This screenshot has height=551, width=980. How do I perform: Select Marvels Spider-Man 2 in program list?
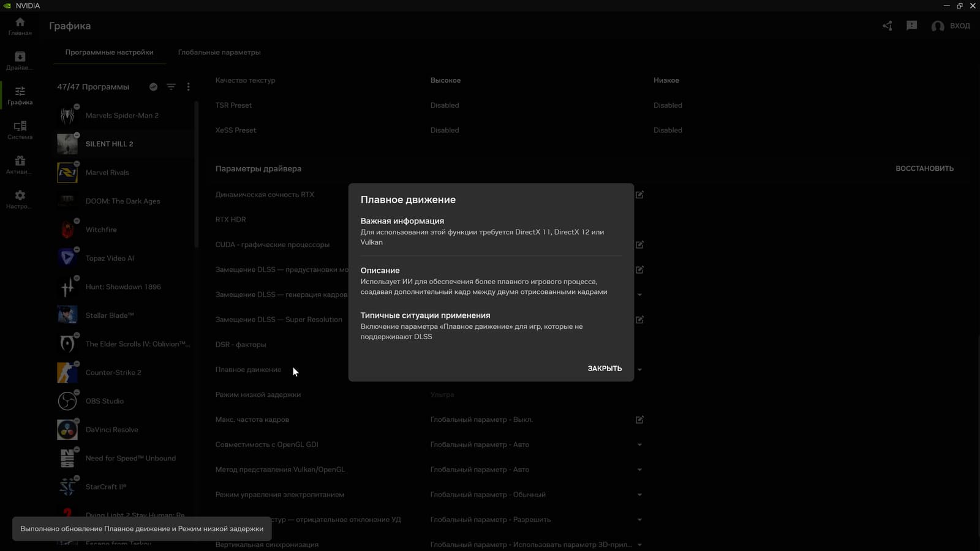click(125, 115)
